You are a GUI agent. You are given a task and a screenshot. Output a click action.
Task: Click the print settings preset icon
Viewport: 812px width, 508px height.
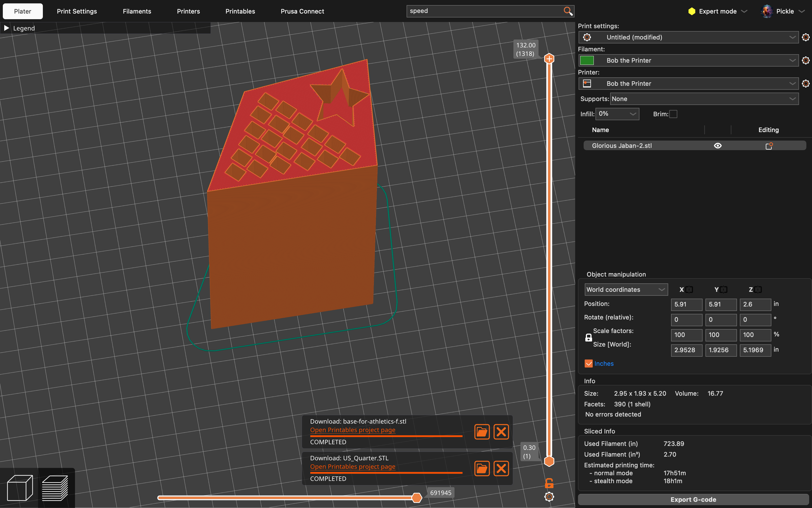point(587,37)
